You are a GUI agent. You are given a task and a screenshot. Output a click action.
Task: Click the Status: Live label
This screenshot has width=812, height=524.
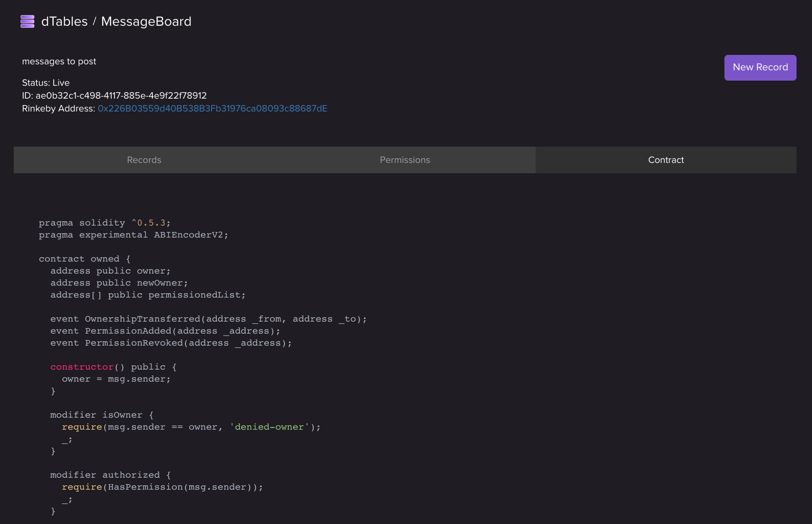[x=45, y=83]
